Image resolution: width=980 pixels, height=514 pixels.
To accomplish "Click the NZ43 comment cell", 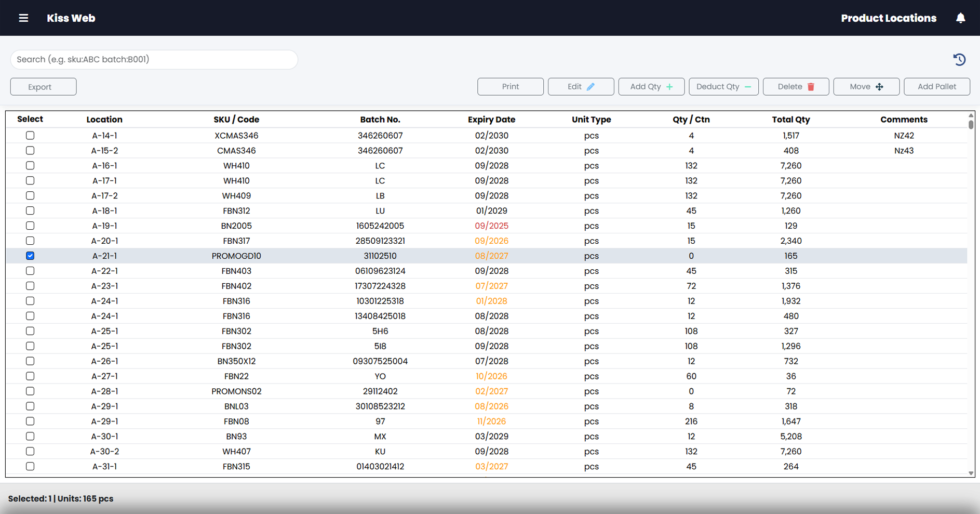I will click(904, 151).
